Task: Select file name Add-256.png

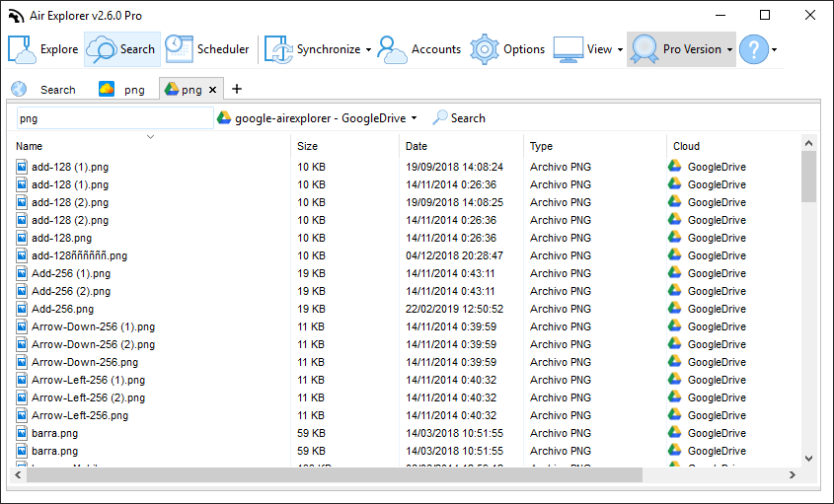Action: (62, 309)
